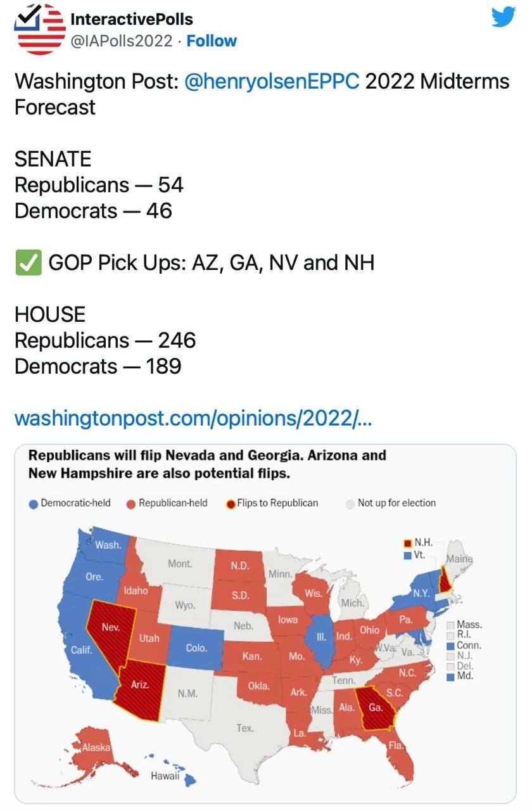Click the Republican-held red legend swatch
The image size is (532, 811).
[131, 504]
